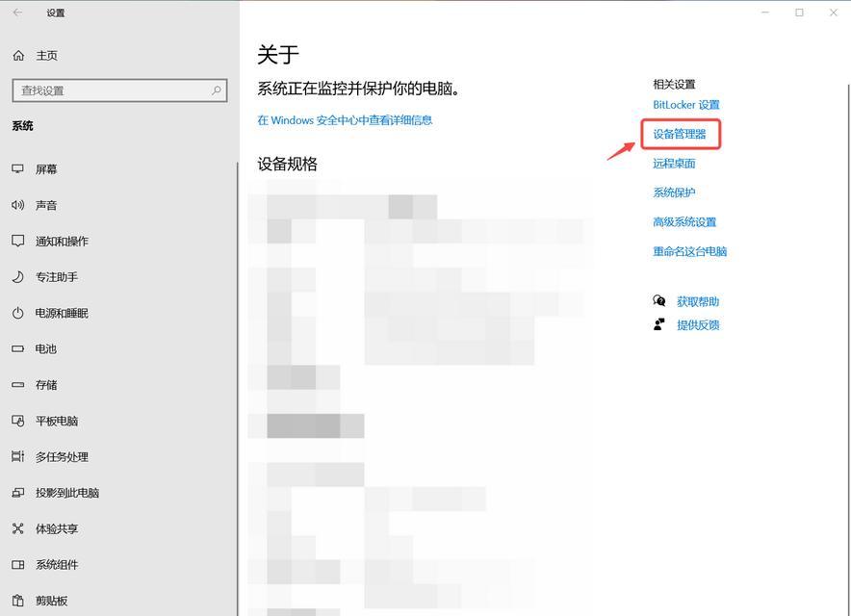Viewport: 851px width, 616px height.
Task: Click 获取帮助 link
Action: (698, 301)
